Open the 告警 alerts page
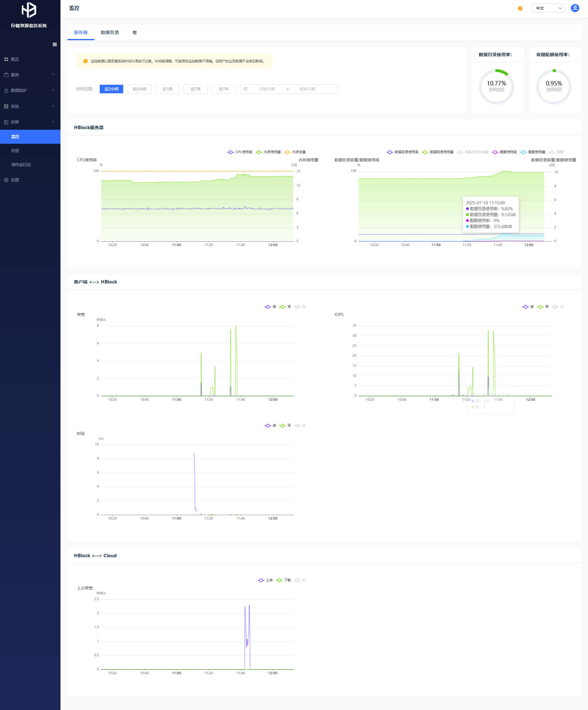This screenshot has width=588, height=710. coord(30,151)
